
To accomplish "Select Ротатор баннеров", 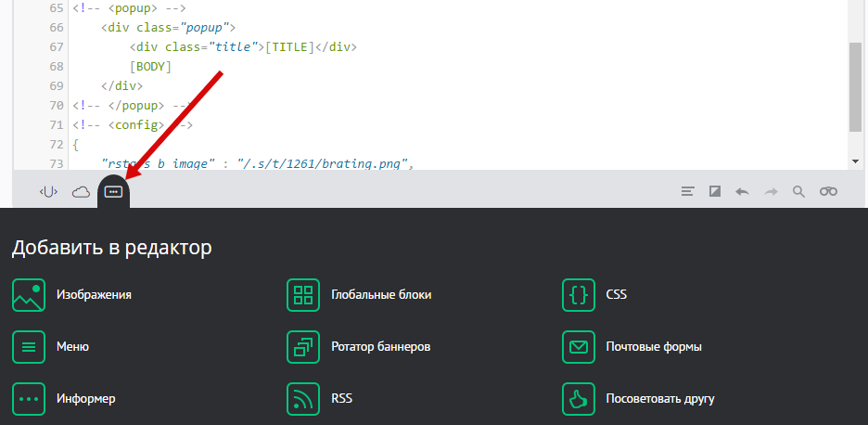I will [303, 347].
